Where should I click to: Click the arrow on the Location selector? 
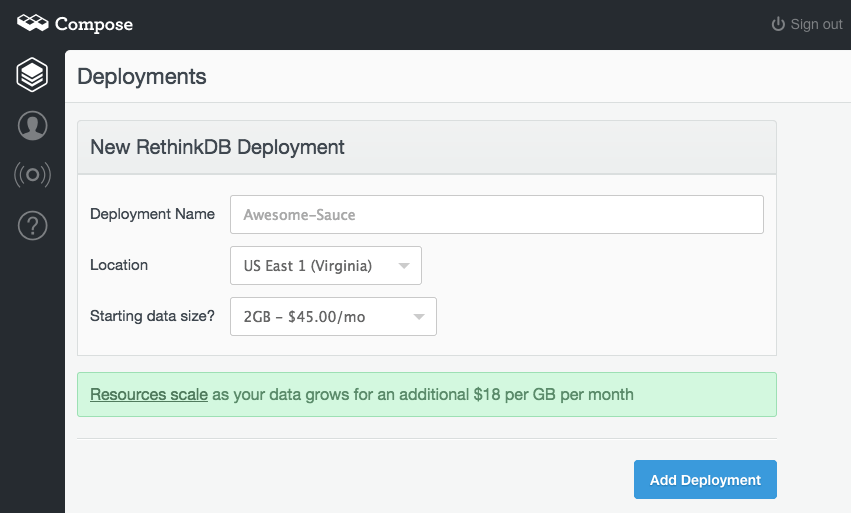(403, 266)
